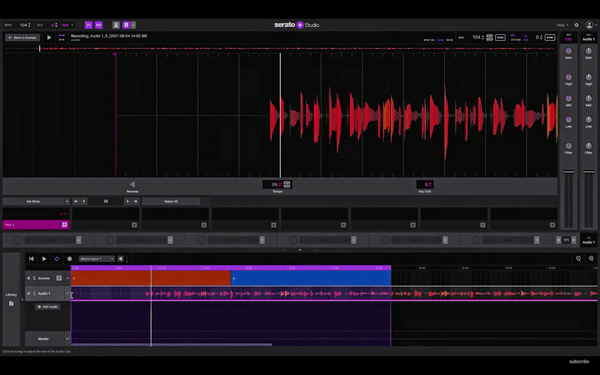600x375 pixels.
Task: Click the input monitor speaker icon
Action: [x=121, y=259]
